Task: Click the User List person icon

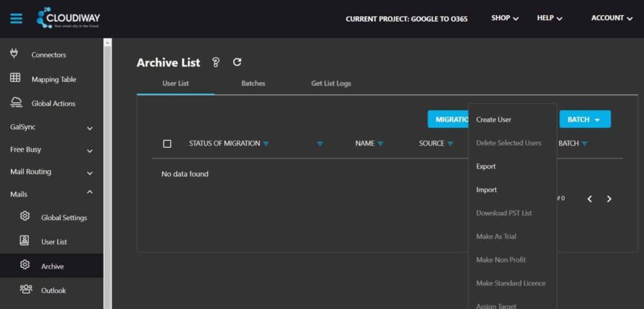Action: click(x=25, y=240)
